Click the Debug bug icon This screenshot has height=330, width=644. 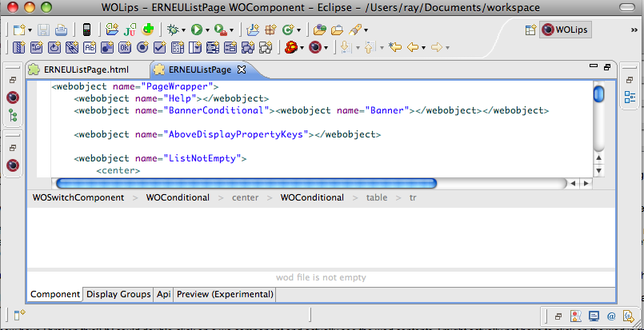pos(172,30)
